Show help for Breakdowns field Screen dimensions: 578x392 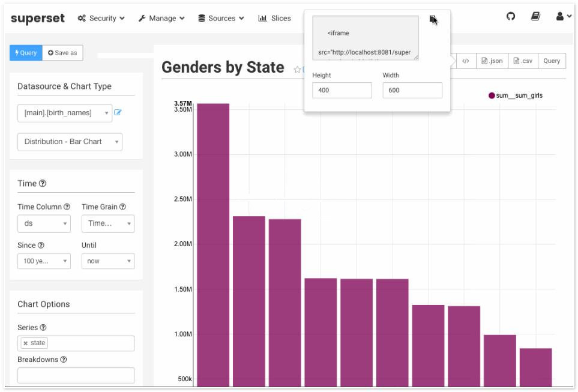pos(64,360)
